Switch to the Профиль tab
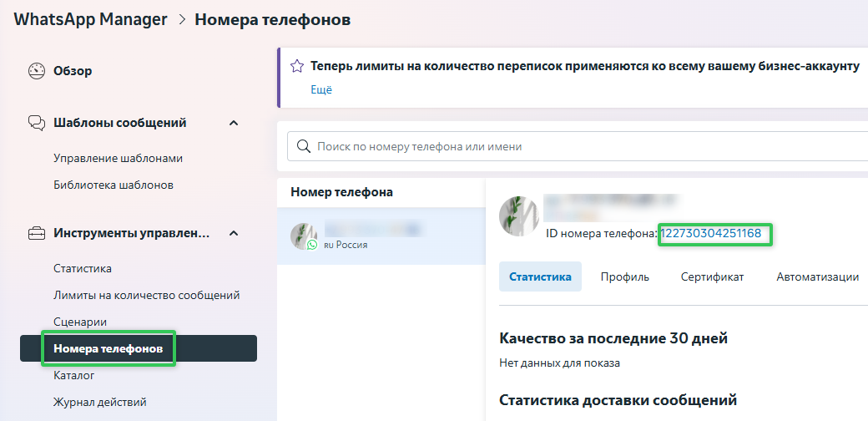The height and width of the screenshot is (421, 868). coord(624,276)
